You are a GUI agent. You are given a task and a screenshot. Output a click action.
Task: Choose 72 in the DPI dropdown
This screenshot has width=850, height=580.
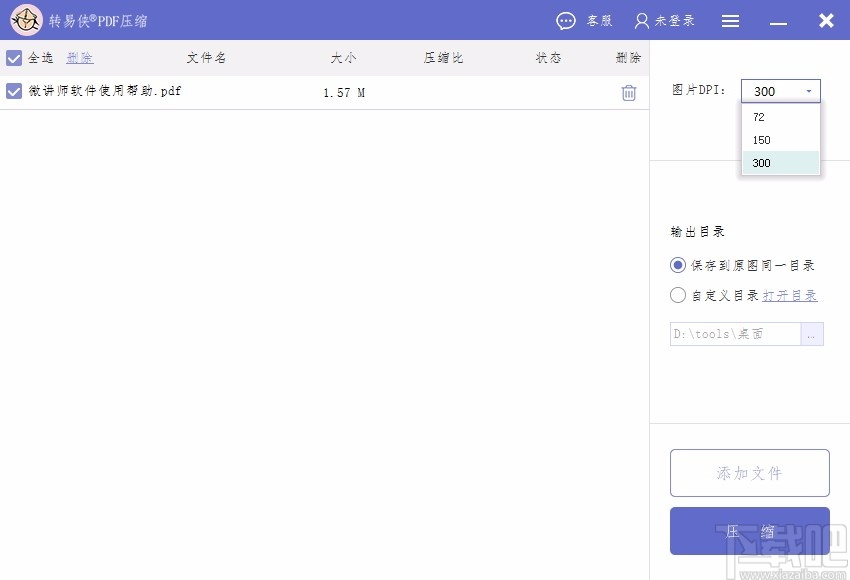[758, 116]
